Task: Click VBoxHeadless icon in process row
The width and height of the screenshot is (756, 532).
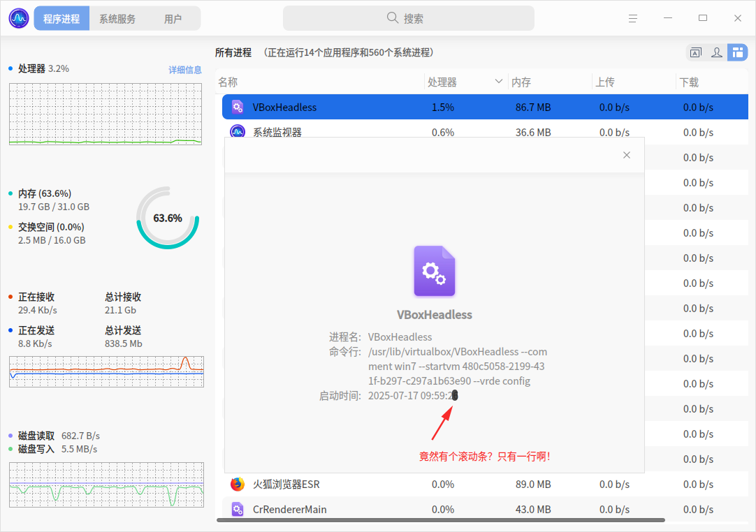Action: point(238,107)
